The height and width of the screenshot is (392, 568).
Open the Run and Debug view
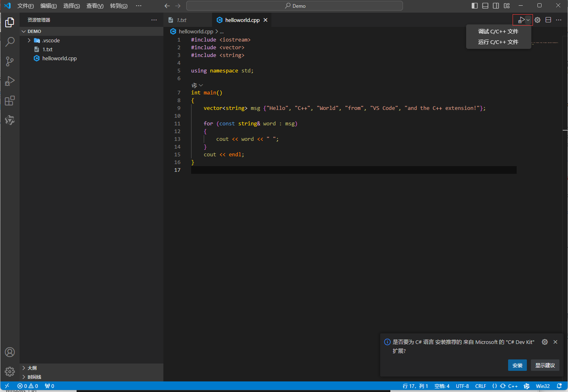10,81
